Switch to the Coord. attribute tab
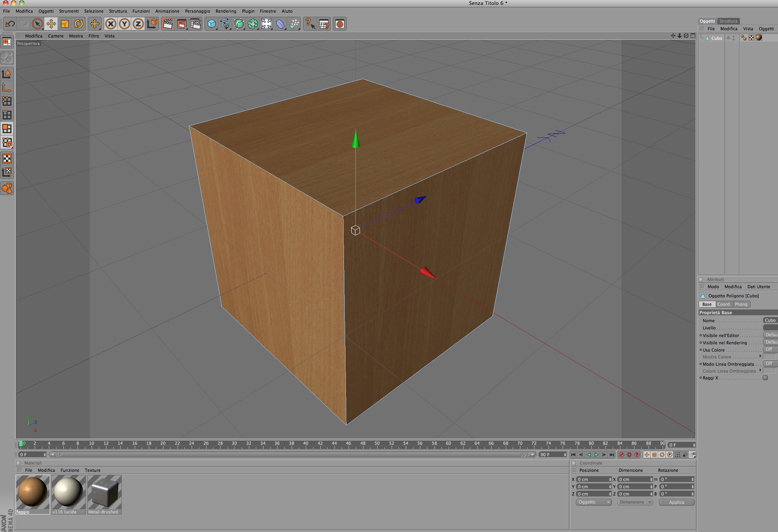778x532 pixels. click(x=723, y=304)
